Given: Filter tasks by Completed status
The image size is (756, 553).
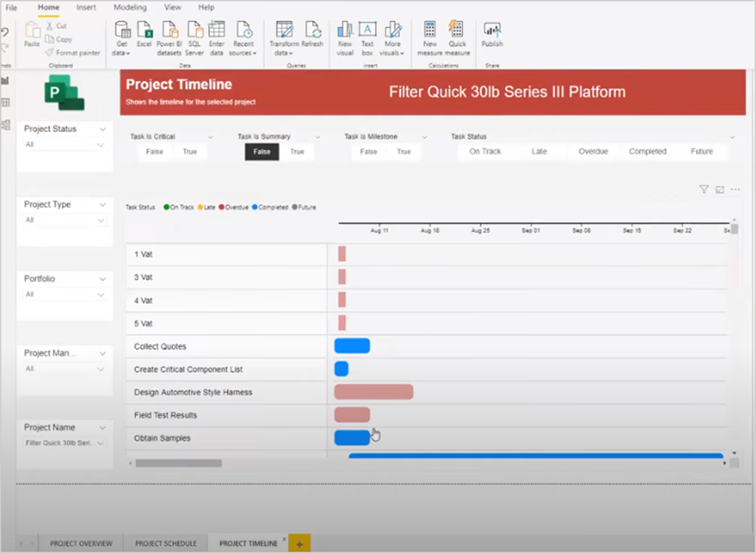Looking at the screenshot, I should [x=648, y=152].
